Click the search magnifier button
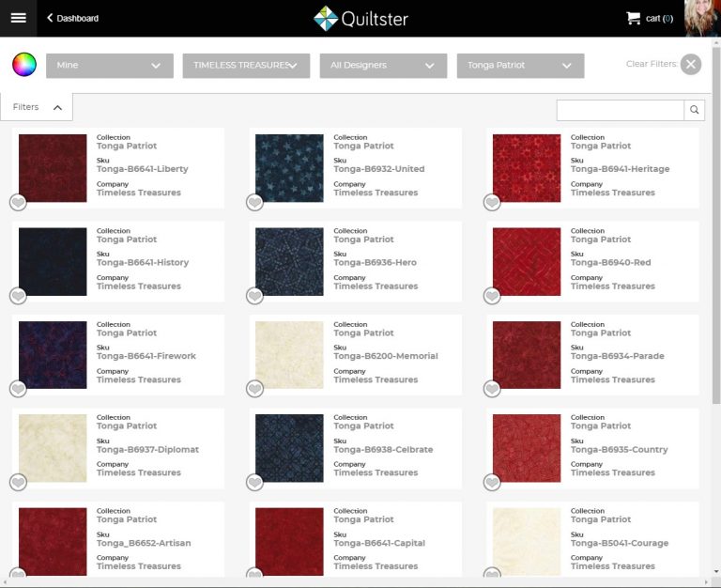721x588 pixels. click(x=695, y=110)
